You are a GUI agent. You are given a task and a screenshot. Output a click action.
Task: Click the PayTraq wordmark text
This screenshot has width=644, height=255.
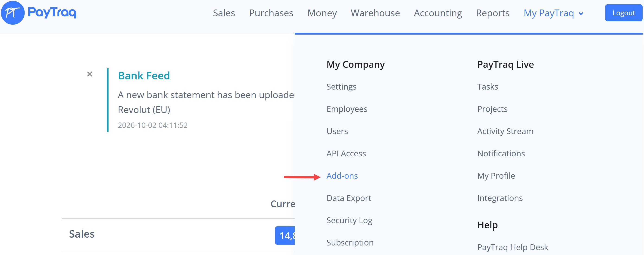52,12
